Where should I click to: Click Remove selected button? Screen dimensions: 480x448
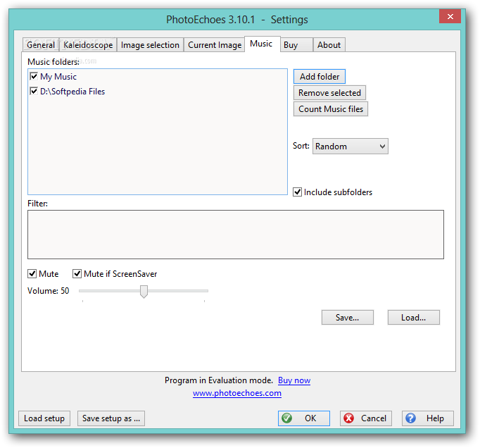click(x=329, y=93)
